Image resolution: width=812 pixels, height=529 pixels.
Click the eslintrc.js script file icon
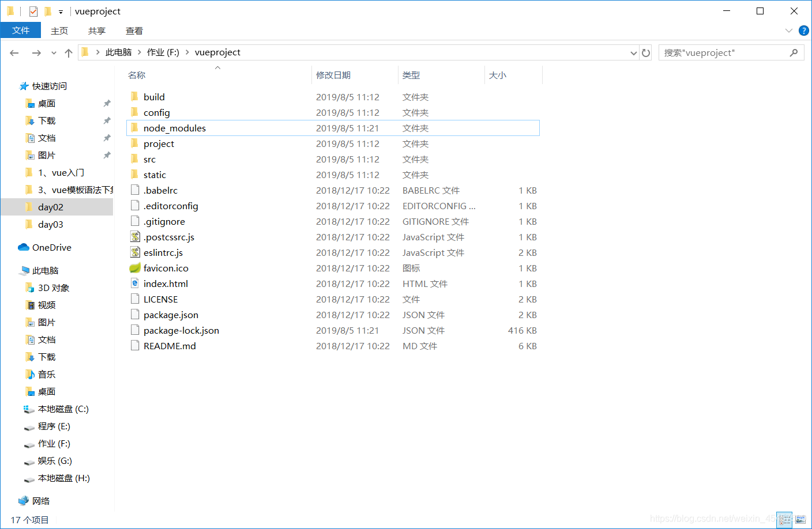135,252
